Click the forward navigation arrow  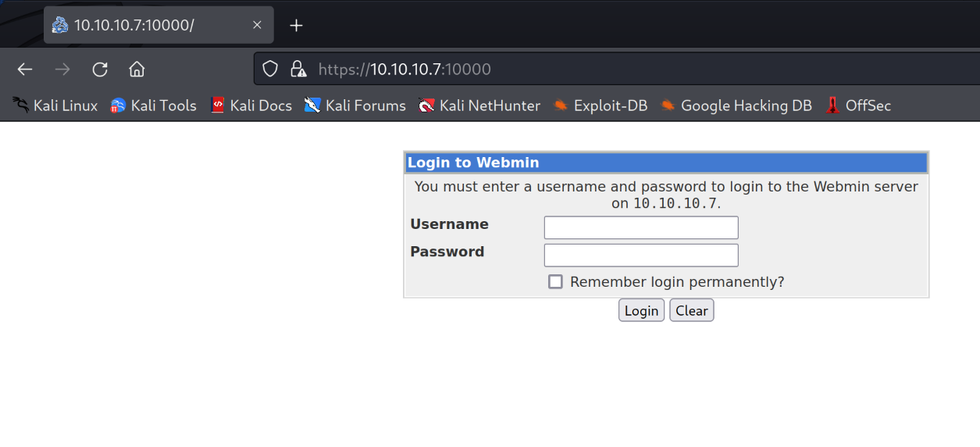(x=62, y=70)
